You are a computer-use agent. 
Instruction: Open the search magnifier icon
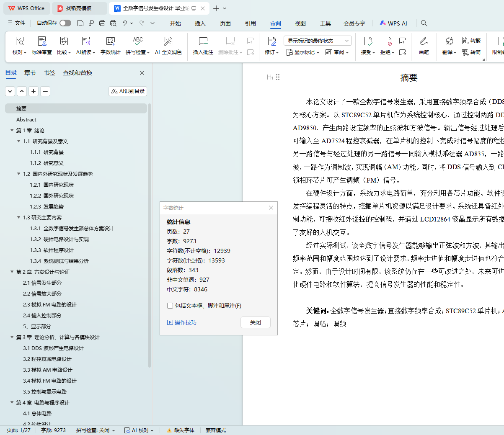pyautogui.click(x=424, y=23)
